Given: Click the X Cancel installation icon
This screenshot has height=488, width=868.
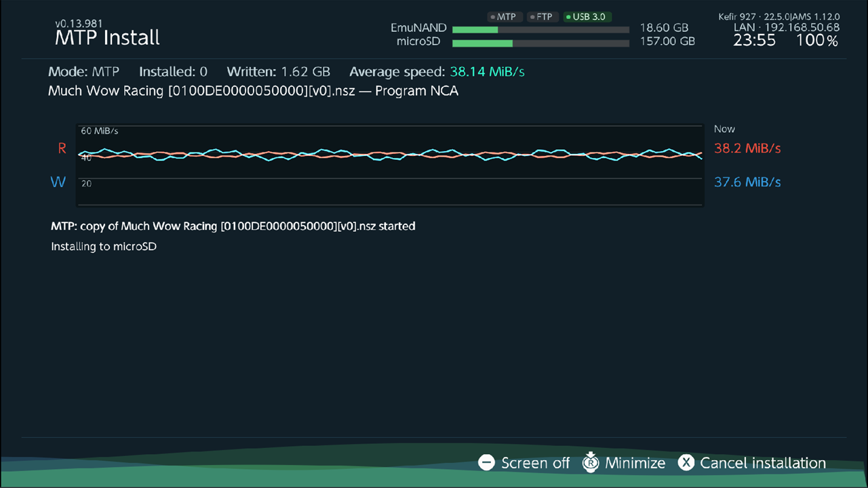Looking at the screenshot, I should [686, 463].
